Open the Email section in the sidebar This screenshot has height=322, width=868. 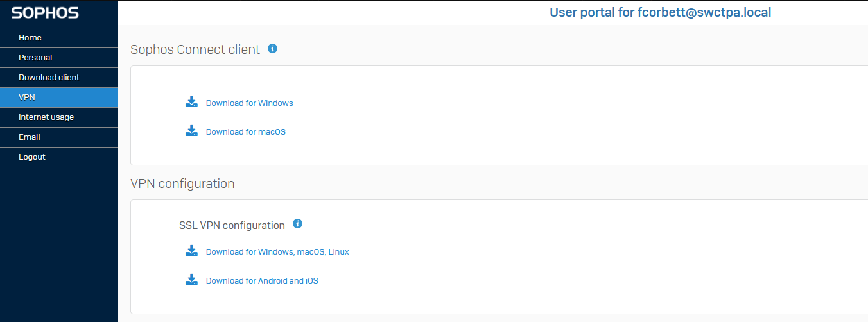click(59, 137)
